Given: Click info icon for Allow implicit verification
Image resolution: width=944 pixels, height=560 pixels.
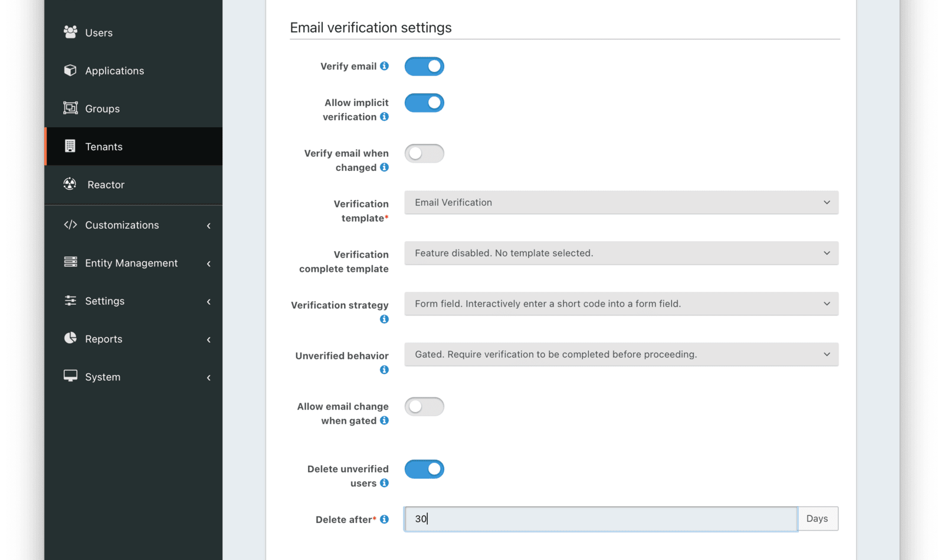Looking at the screenshot, I should point(384,117).
